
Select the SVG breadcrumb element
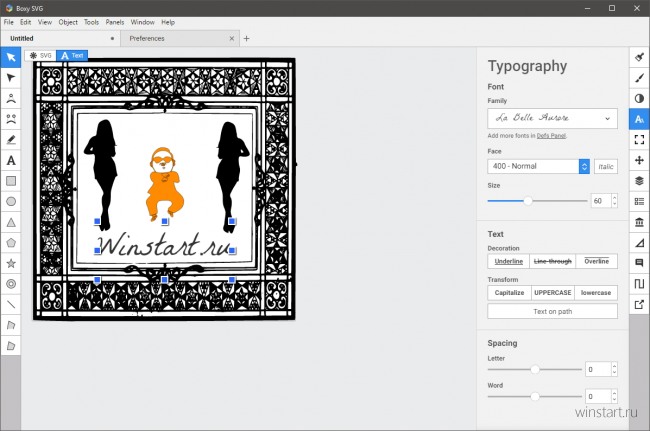point(41,56)
